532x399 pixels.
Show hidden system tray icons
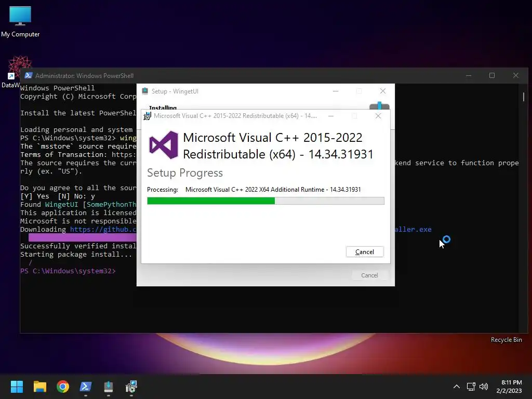pyautogui.click(x=457, y=387)
